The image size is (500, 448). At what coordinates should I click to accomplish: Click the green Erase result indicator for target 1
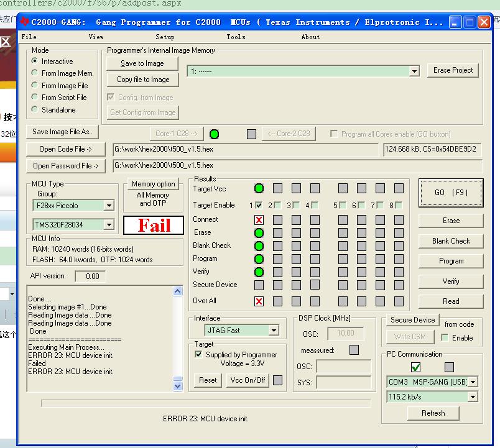click(259, 233)
